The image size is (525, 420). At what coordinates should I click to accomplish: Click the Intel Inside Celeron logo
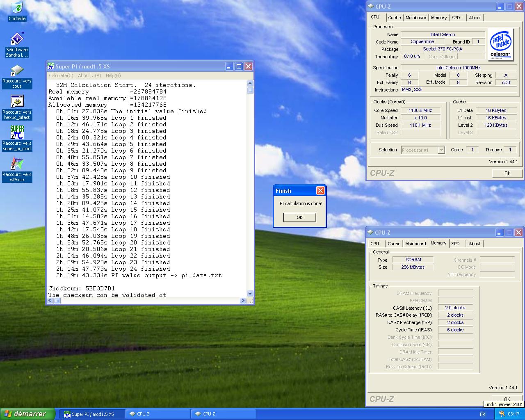pyautogui.click(x=501, y=44)
